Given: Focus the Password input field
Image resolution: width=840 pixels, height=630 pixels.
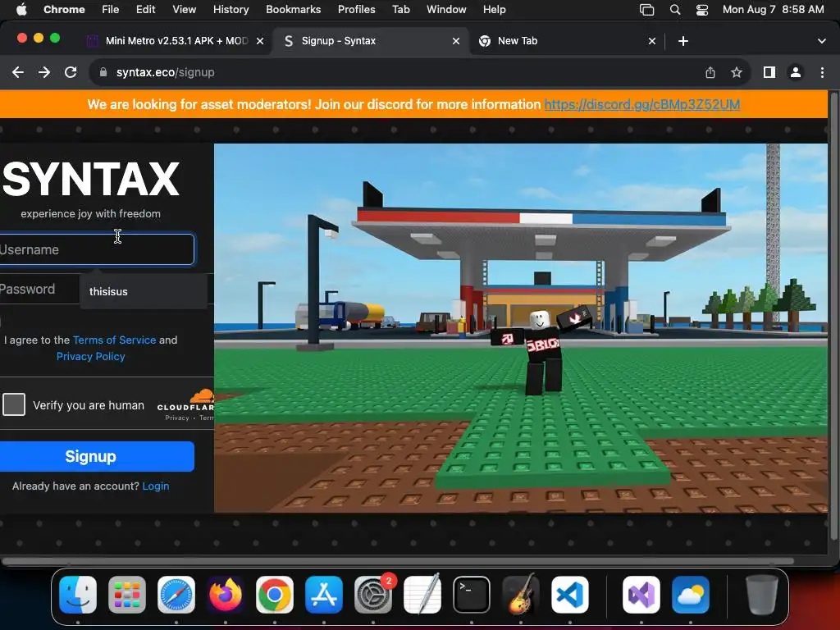Looking at the screenshot, I should (39, 290).
